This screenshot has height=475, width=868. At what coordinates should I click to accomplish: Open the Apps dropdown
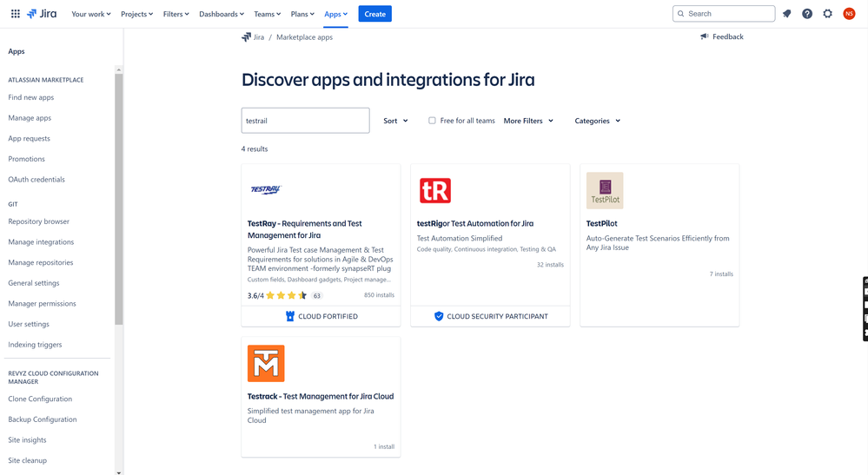pos(336,14)
